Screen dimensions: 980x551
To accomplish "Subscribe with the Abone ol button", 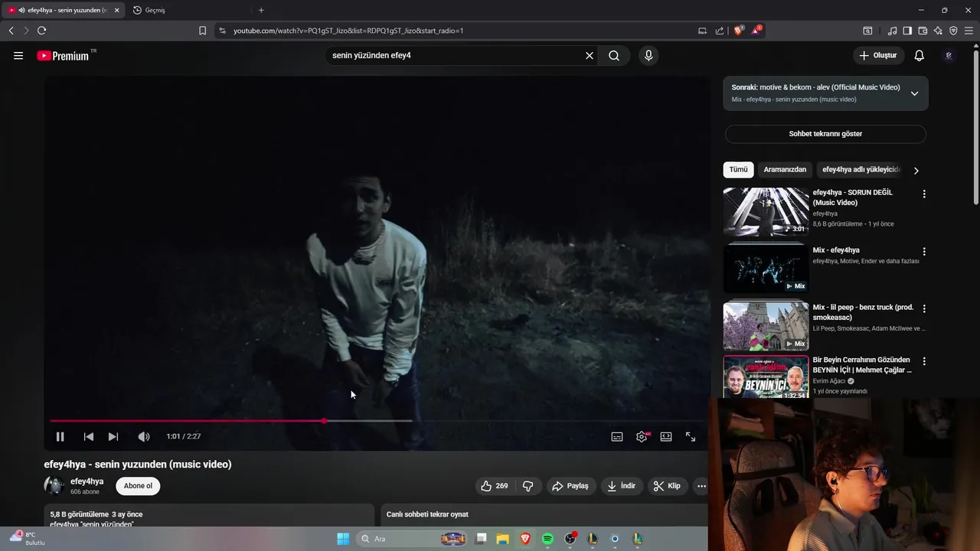I will click(x=138, y=486).
